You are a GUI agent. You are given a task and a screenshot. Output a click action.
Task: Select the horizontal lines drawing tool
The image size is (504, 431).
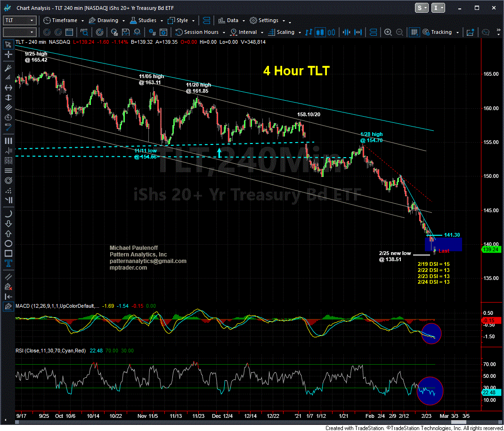[x=8, y=170]
